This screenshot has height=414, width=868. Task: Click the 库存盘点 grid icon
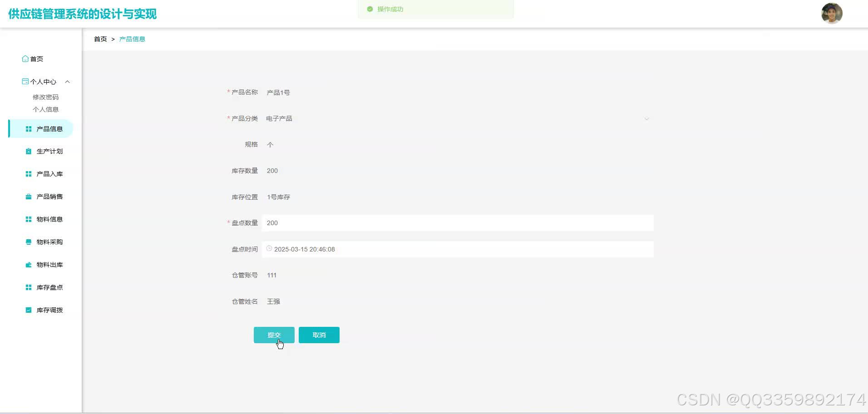[29, 287]
